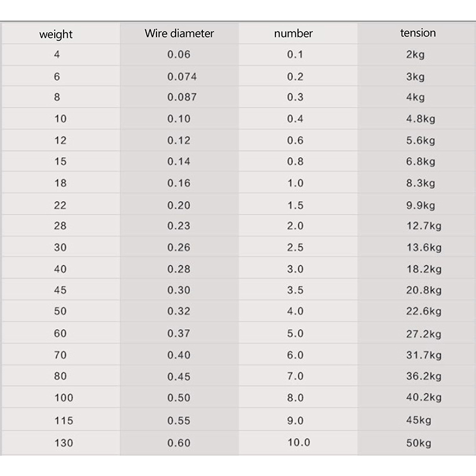Click the 'Wire diameter' column header
476x476 pixels.
pyautogui.click(x=179, y=33)
